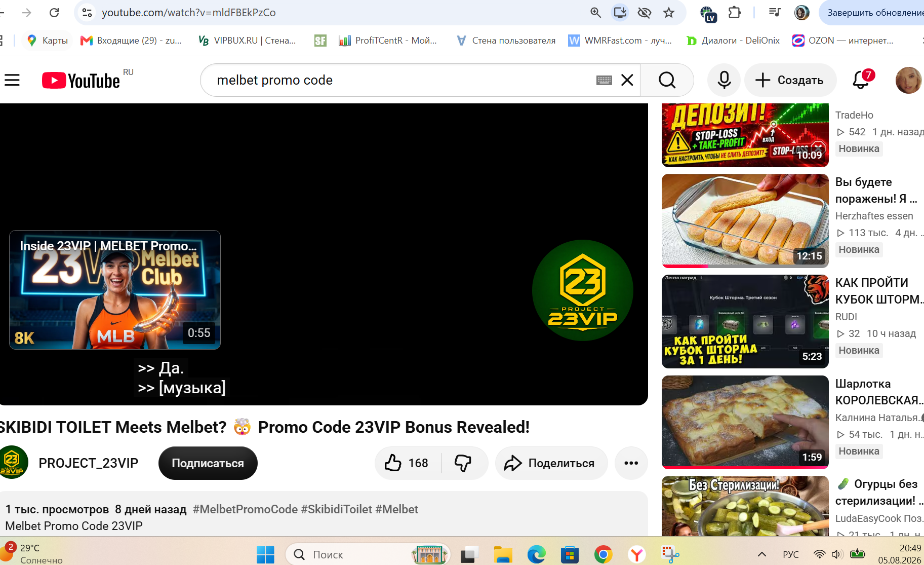The image size is (924, 565).
Task: Open the OZON bookmark
Action: pos(843,41)
